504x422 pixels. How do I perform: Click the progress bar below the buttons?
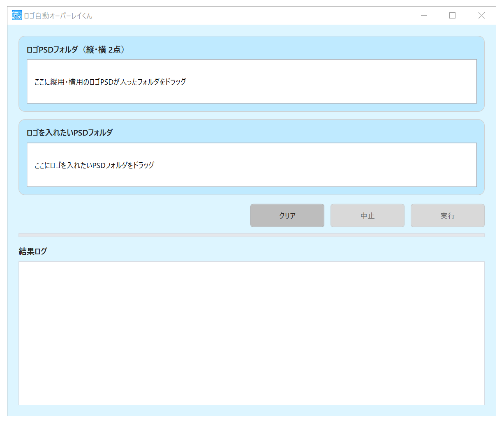tap(252, 235)
